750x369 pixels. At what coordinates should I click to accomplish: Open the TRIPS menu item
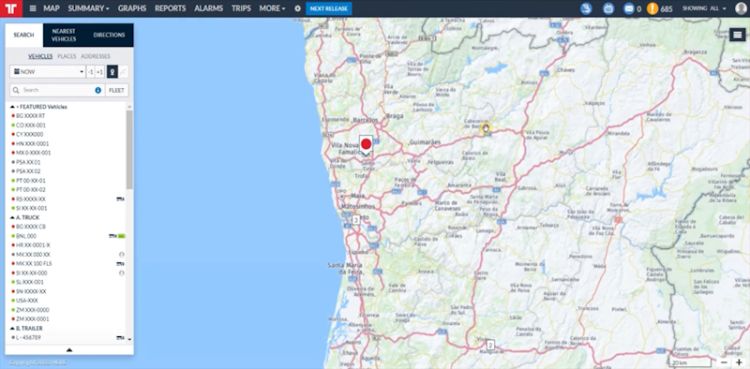(241, 9)
